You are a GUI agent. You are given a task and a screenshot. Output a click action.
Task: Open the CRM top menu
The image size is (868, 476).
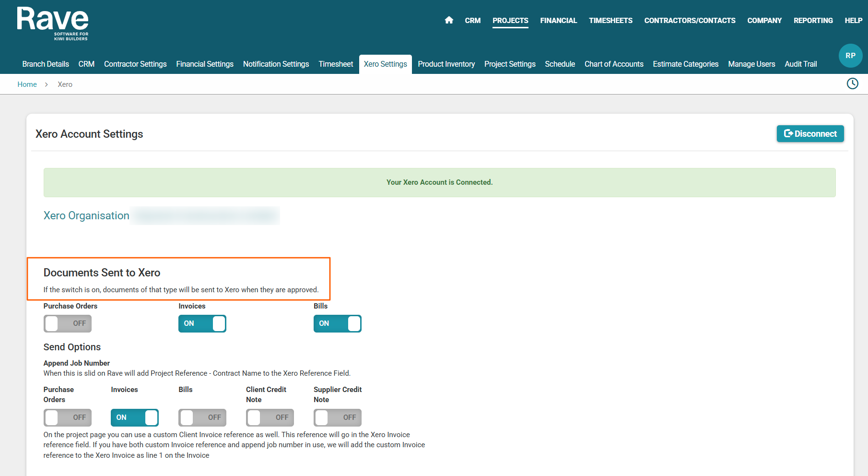[x=473, y=21]
